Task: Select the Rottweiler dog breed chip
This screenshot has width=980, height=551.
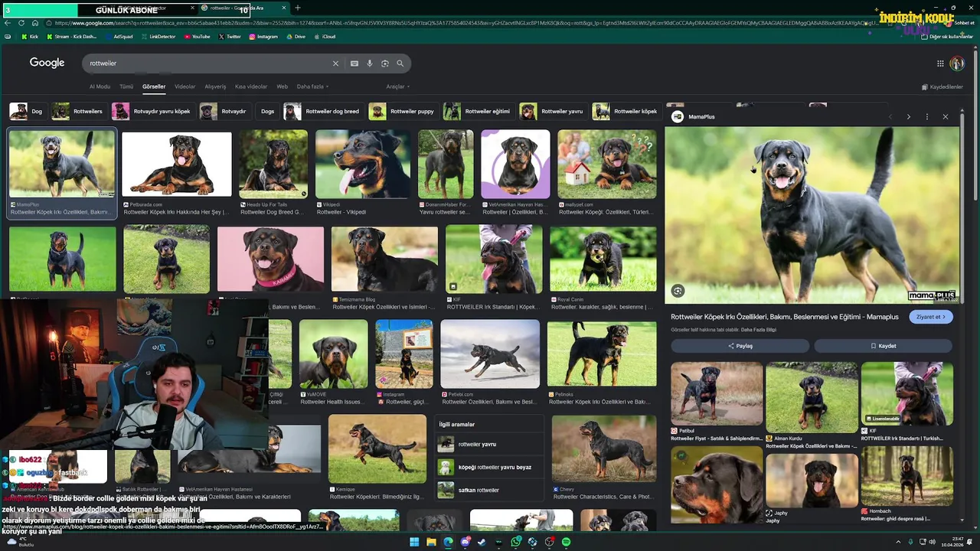Action: (323, 112)
